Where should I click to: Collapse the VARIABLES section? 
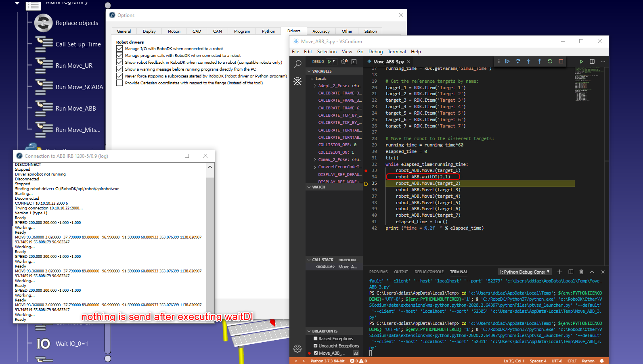click(334, 71)
